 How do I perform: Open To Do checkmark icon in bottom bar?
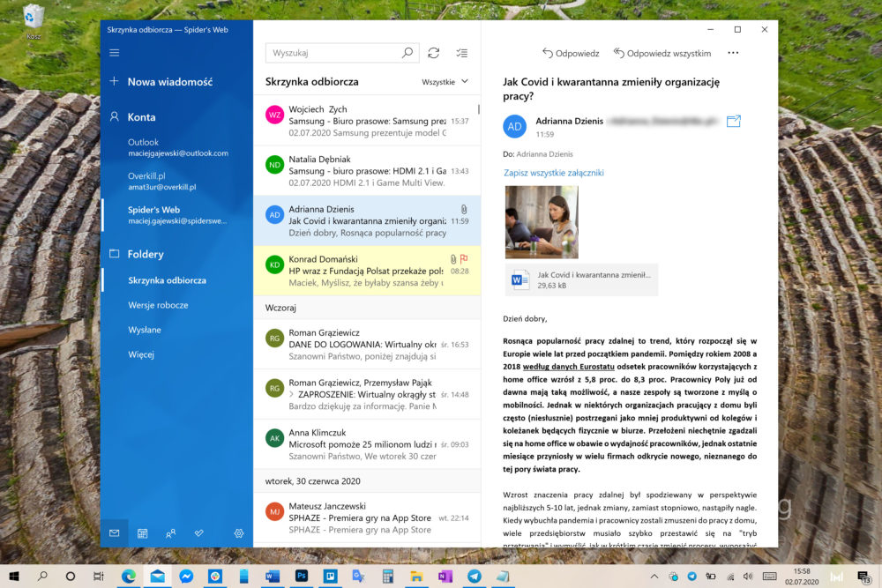tap(198, 533)
